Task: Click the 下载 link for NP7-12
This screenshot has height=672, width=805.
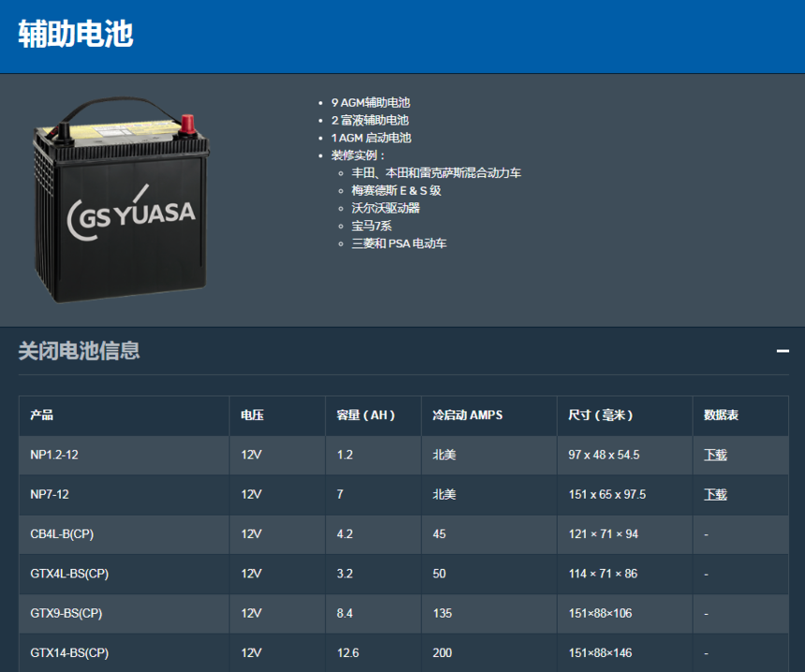Action: [715, 494]
